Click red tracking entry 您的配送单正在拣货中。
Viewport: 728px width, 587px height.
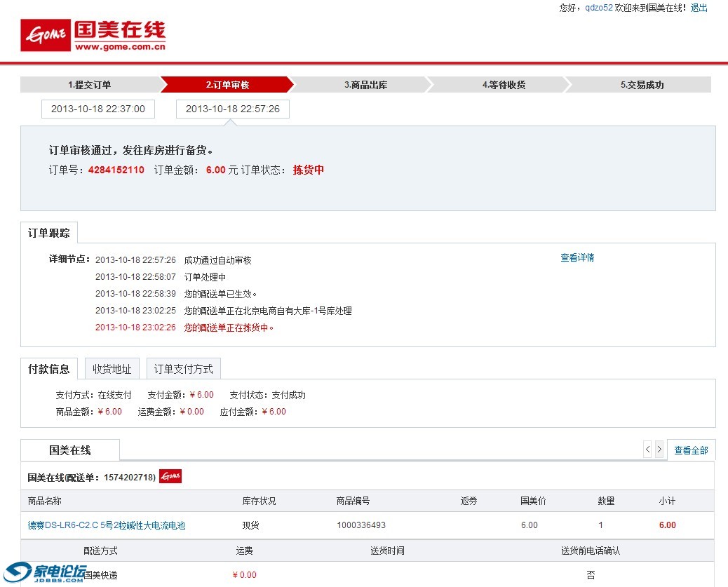[229, 328]
